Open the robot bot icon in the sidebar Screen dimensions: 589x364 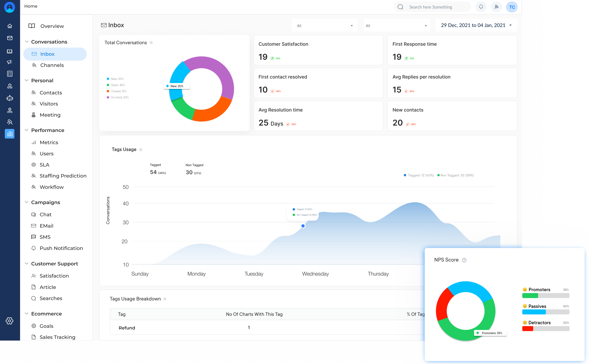coord(10,98)
